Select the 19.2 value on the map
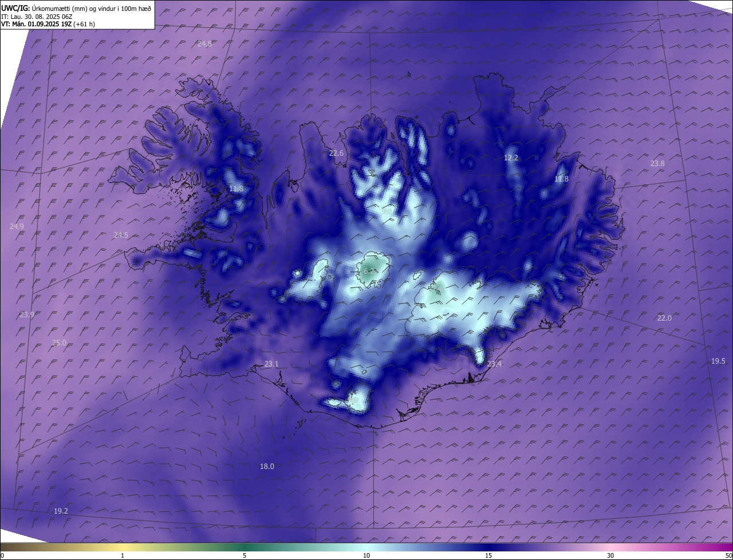733x560 pixels. [x=61, y=511]
